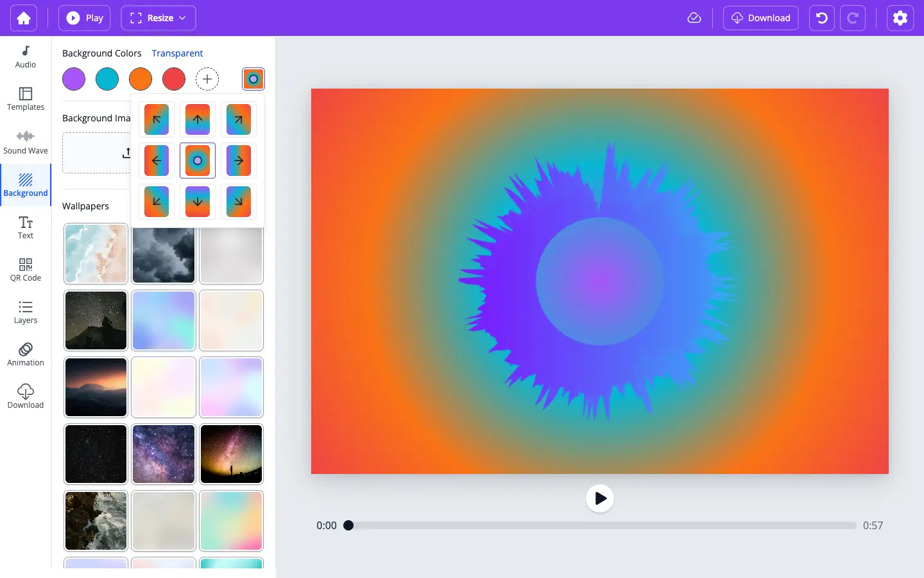Expand the Resize dropdown
The width and height of the screenshot is (924, 578).
(158, 18)
